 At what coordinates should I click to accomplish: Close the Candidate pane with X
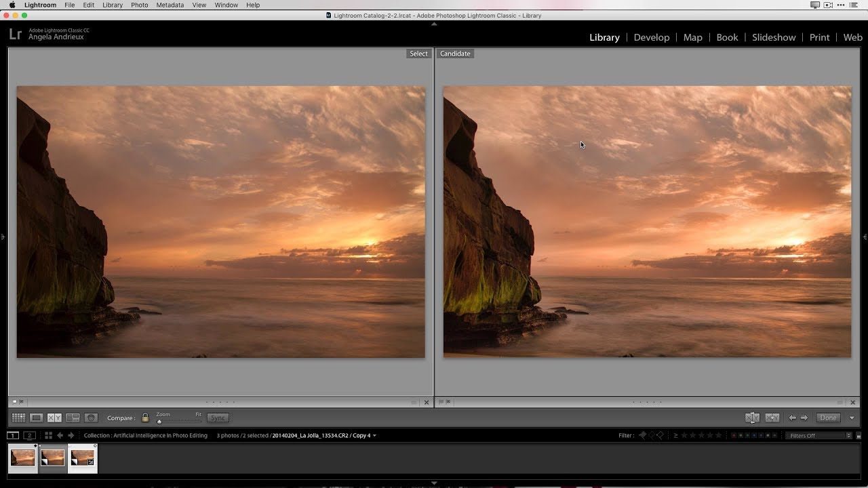[x=853, y=402]
